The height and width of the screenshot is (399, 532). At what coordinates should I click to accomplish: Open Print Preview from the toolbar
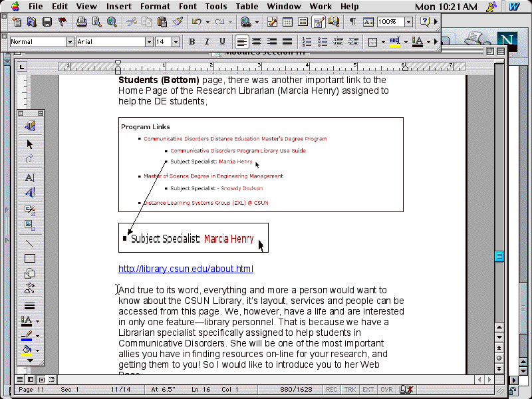click(96, 22)
